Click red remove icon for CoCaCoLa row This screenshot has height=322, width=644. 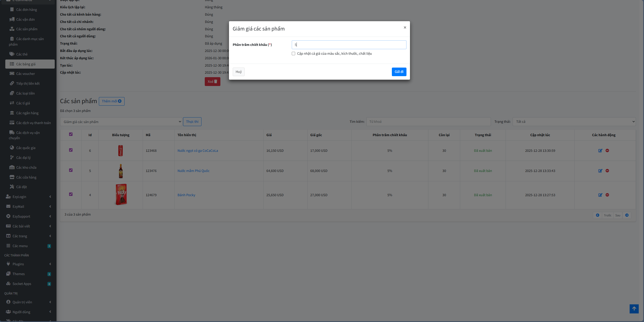click(607, 151)
